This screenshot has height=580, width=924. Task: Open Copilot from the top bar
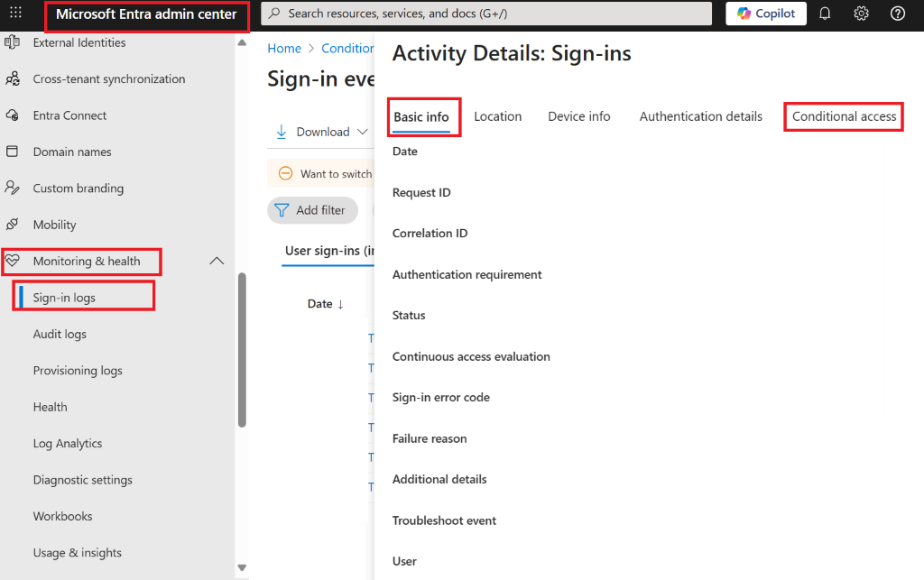coord(765,14)
